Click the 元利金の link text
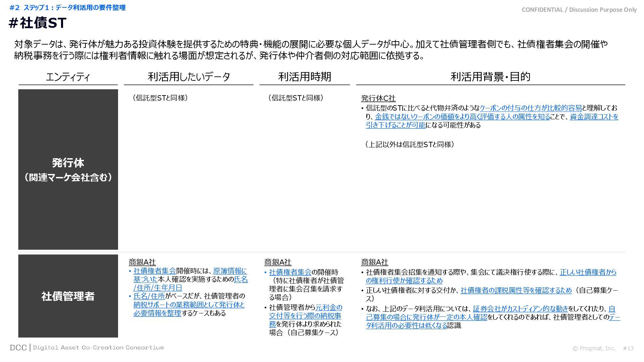The width and height of the screenshot is (644, 362). [x=329, y=307]
